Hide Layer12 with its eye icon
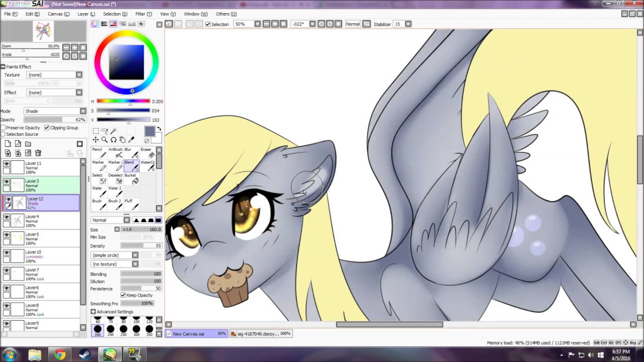The height and width of the screenshot is (362, 644). [8, 199]
